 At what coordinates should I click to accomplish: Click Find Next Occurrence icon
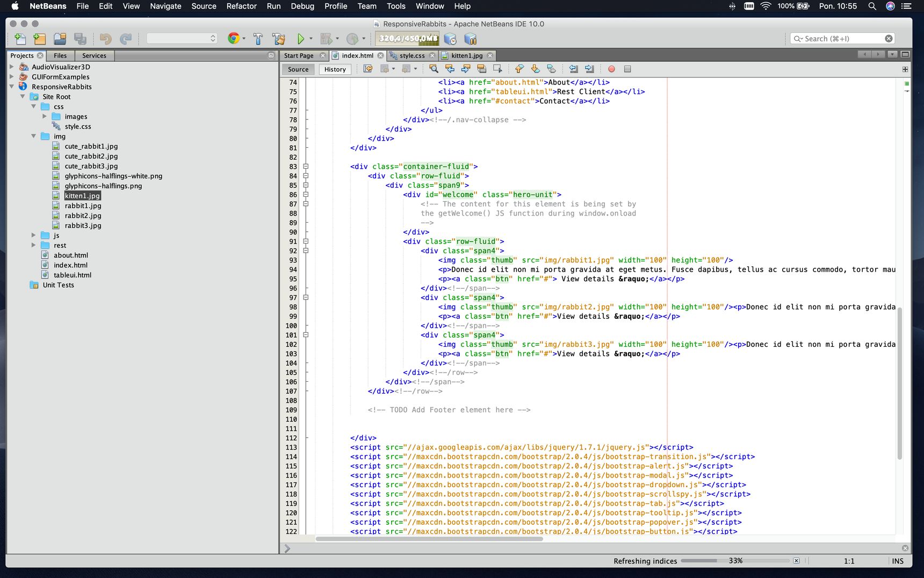pos(466,69)
